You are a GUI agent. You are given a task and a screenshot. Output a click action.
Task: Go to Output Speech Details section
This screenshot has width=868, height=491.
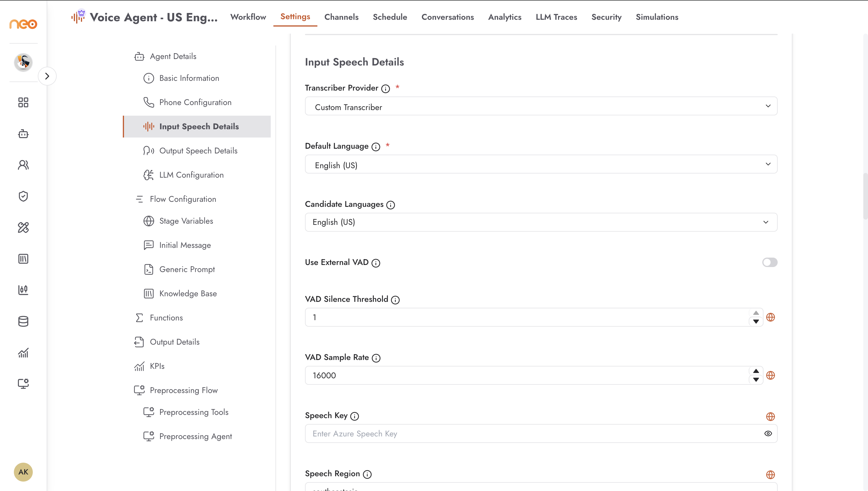coord(198,150)
